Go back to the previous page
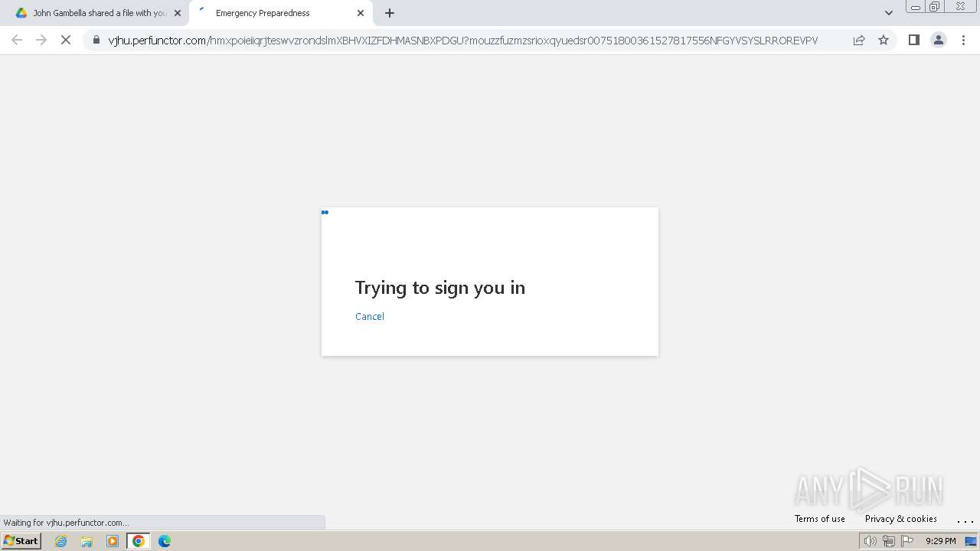The width and height of the screenshot is (980, 551). click(17, 40)
